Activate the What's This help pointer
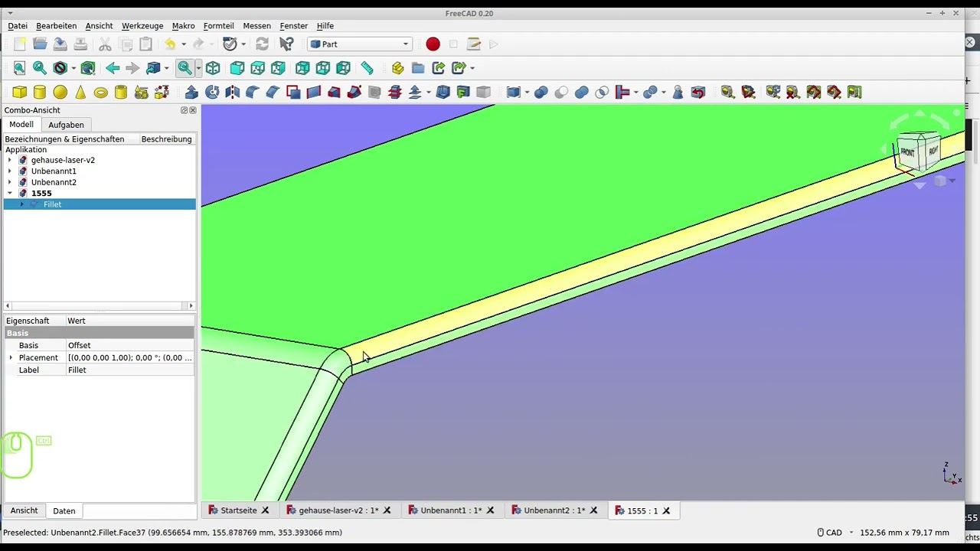This screenshot has height=551, width=980. click(286, 44)
